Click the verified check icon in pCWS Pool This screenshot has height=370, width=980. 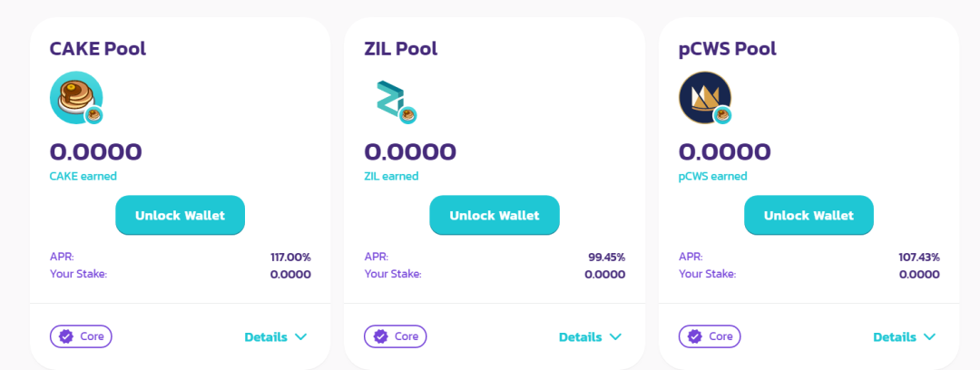[695, 336]
